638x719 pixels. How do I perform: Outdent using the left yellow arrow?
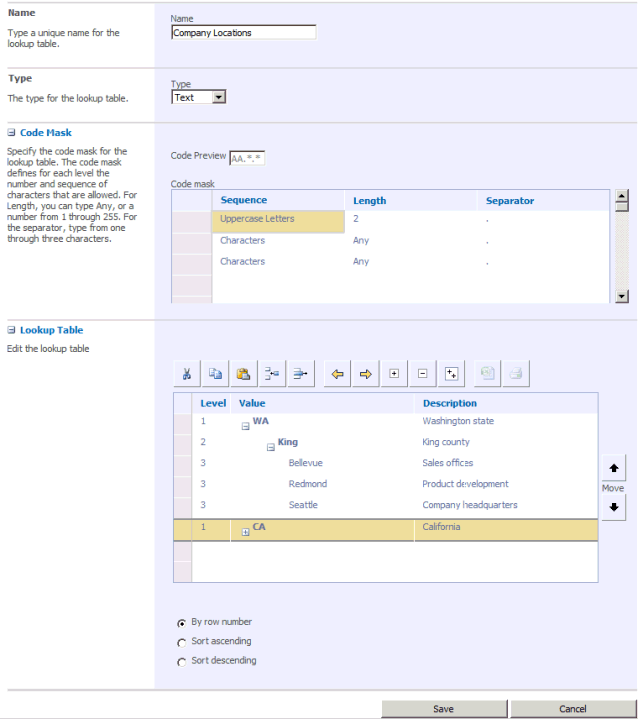[x=337, y=374]
